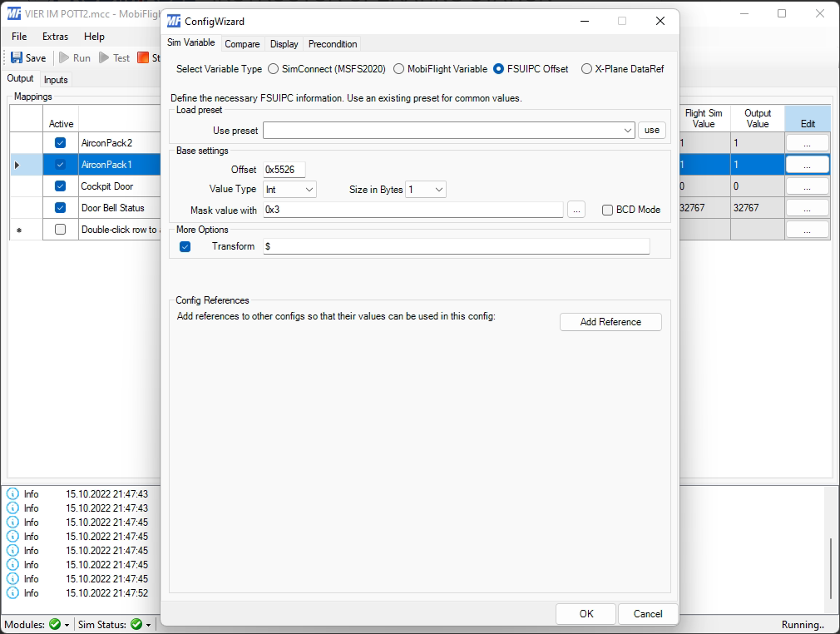Confirm with the OK button
840x634 pixels.
(586, 614)
